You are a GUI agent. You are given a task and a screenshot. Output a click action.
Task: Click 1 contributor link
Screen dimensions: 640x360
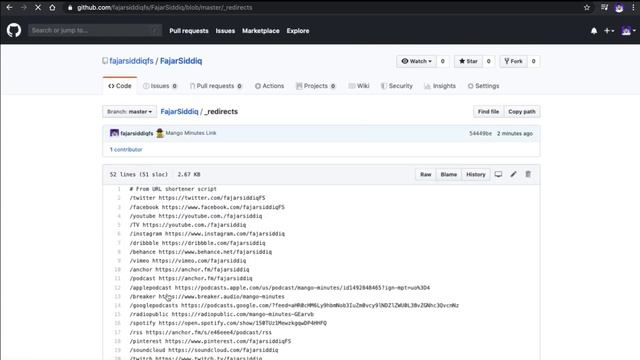point(126,149)
